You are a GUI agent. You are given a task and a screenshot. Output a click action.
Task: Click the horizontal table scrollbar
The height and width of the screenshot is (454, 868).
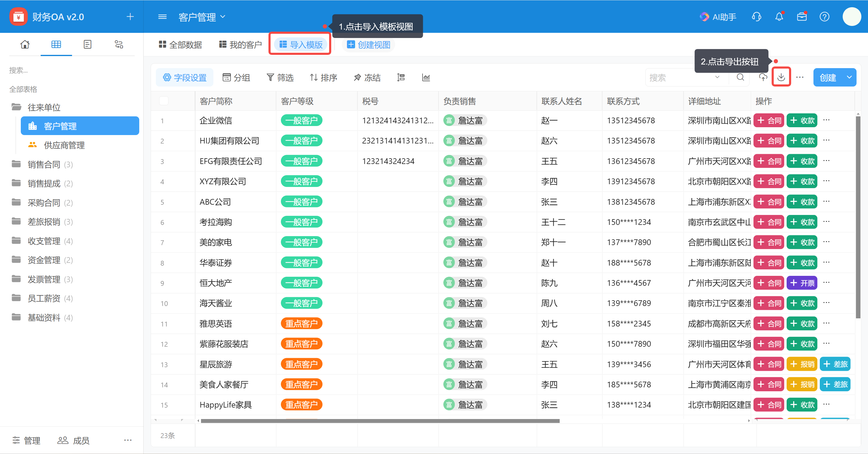pos(380,421)
